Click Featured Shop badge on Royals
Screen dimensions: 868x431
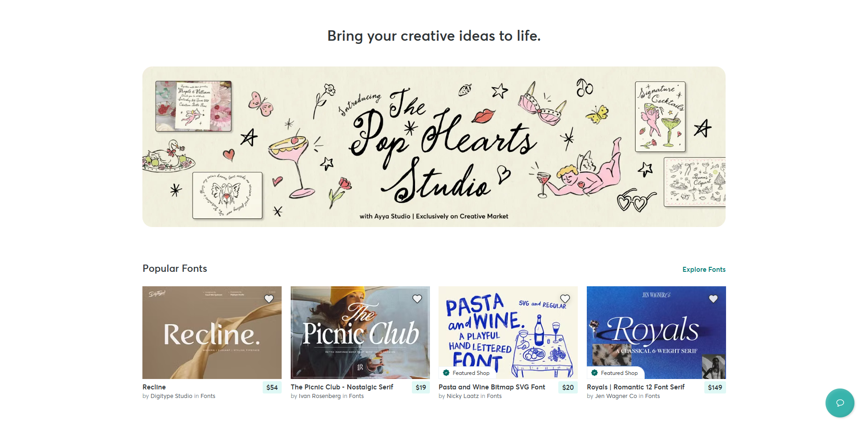615,373
